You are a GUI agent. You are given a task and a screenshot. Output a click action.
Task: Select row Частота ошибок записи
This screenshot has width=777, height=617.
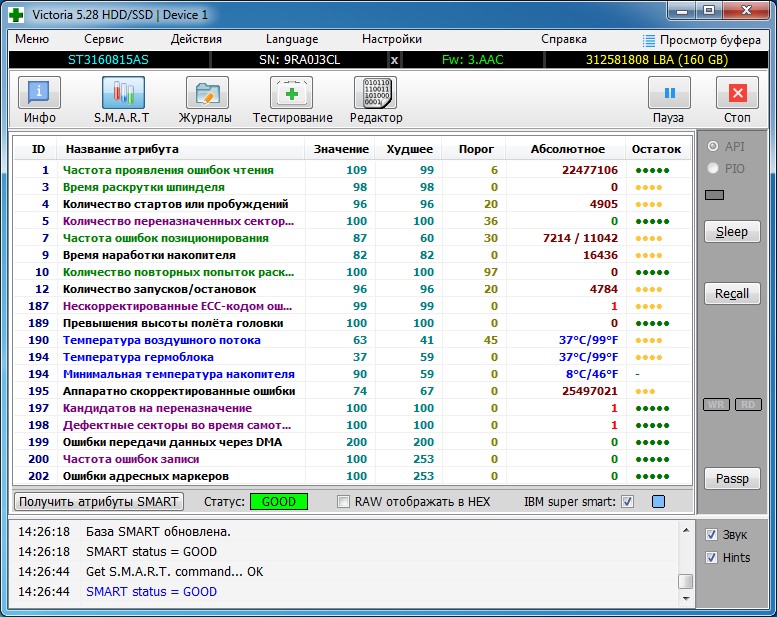[x=352, y=459]
